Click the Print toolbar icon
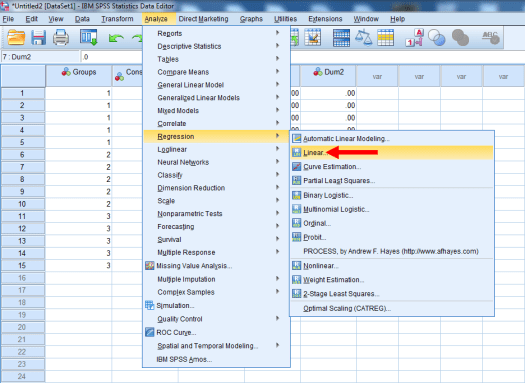The height and width of the screenshot is (383, 525). pos(61,37)
